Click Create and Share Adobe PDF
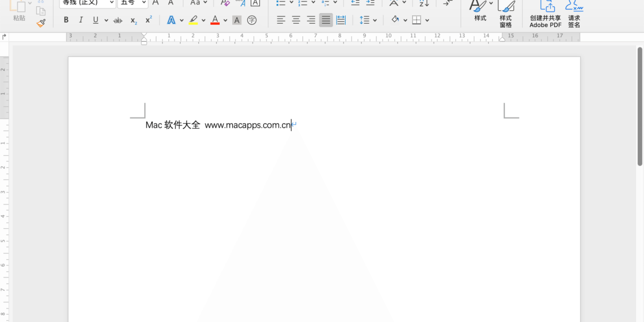 pos(545,14)
